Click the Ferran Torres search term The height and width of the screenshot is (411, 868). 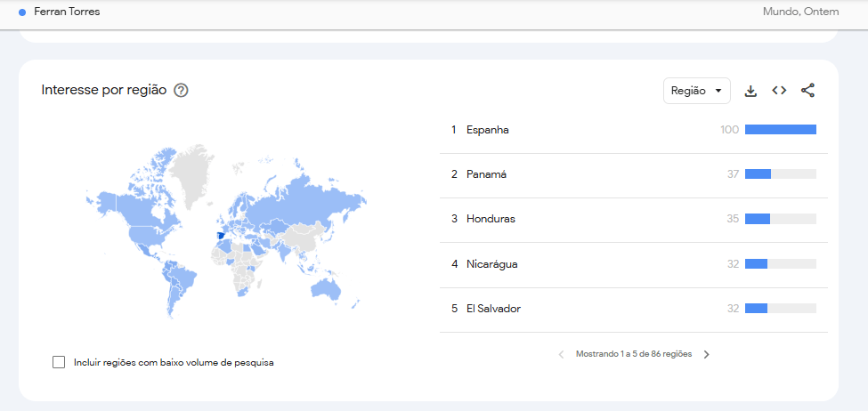click(x=67, y=12)
